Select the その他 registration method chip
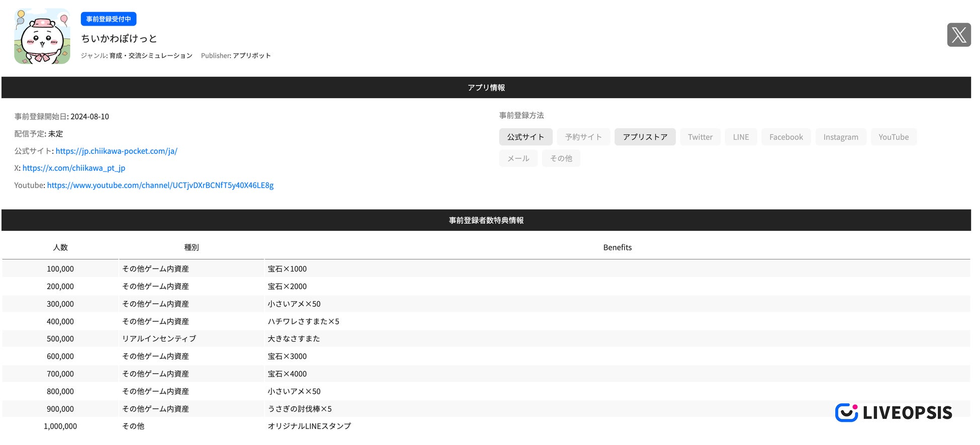The image size is (980, 445). pyautogui.click(x=561, y=158)
